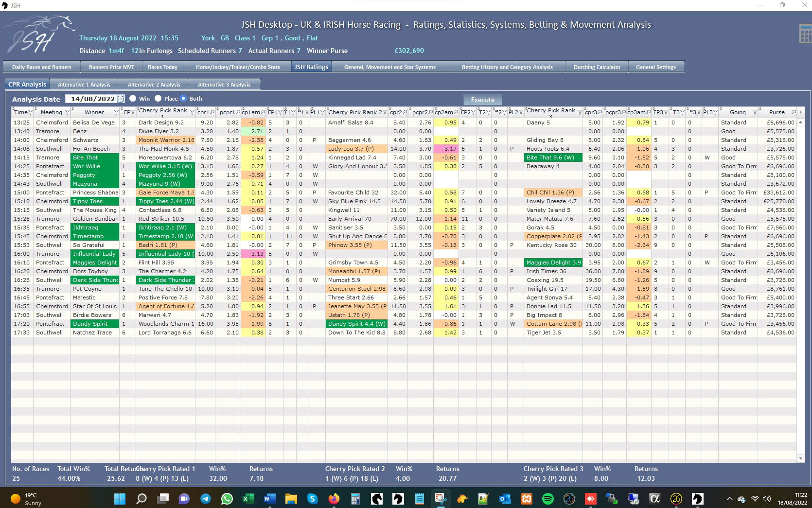Open the *1 column filter dropdown
Image resolution: width=812 pixels, height=508 pixels.
307,112
